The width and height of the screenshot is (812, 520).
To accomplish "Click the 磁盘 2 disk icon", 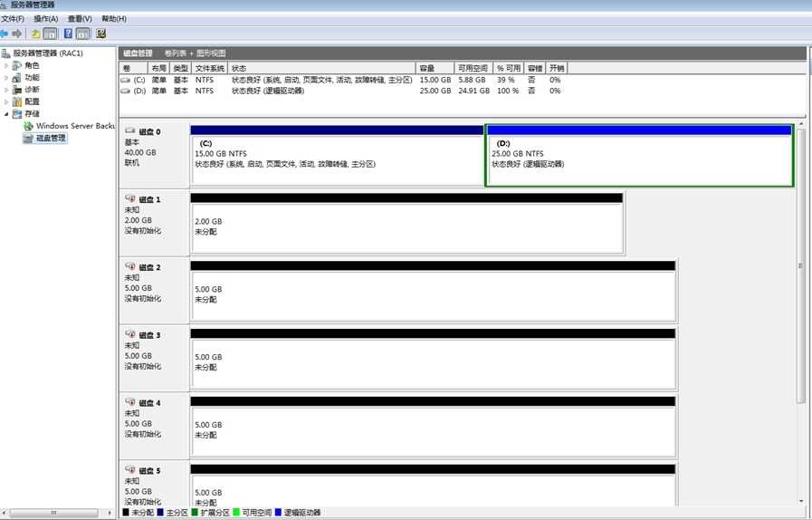I will [x=130, y=266].
